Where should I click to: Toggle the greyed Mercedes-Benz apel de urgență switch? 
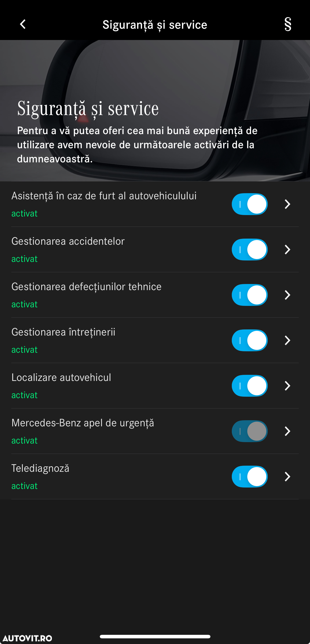(x=250, y=431)
